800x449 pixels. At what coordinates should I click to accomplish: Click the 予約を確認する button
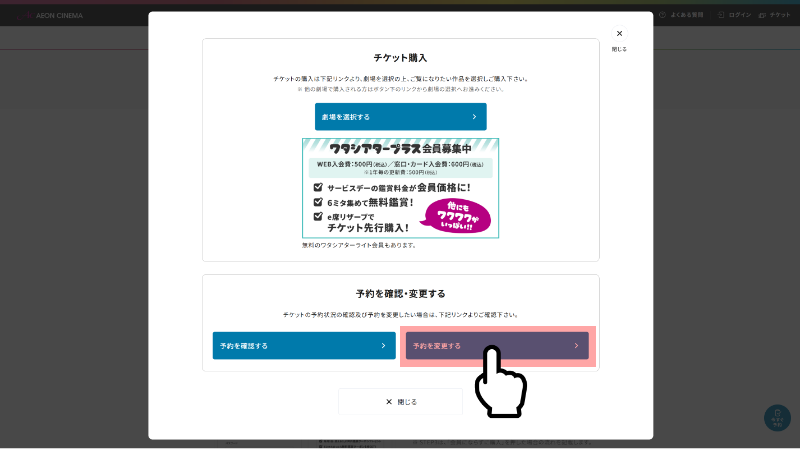pyautogui.click(x=304, y=345)
